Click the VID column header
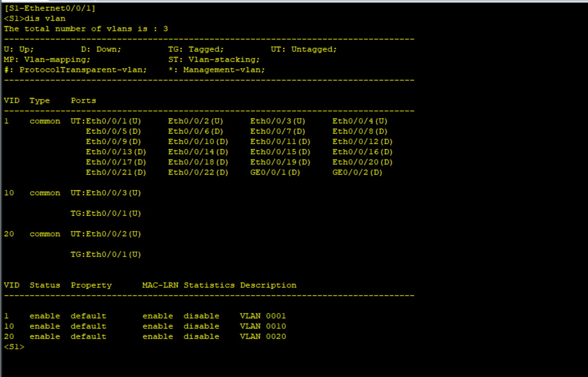588x377 pixels. [11, 100]
